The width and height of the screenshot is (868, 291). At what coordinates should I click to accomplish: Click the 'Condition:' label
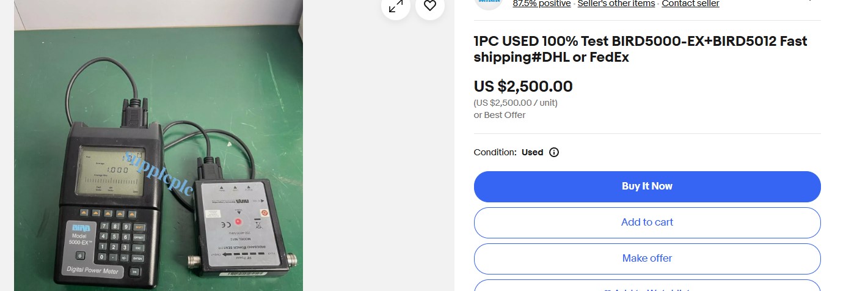click(495, 152)
